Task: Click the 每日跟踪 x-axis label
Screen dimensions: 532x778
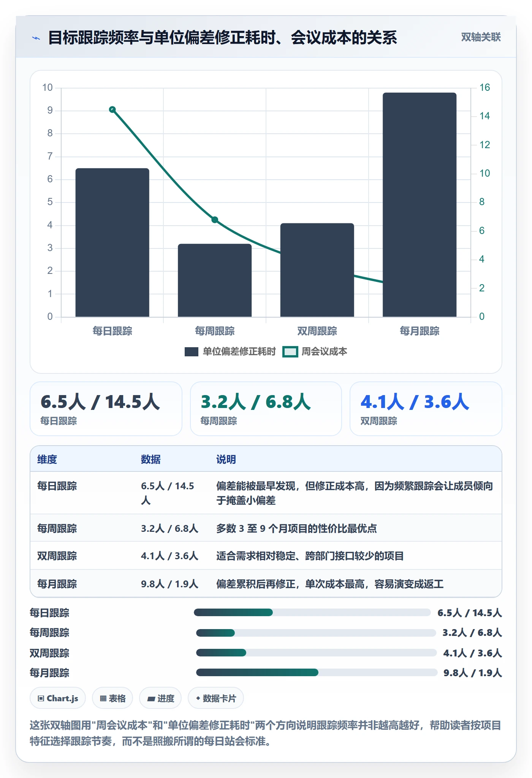Action: tap(112, 331)
